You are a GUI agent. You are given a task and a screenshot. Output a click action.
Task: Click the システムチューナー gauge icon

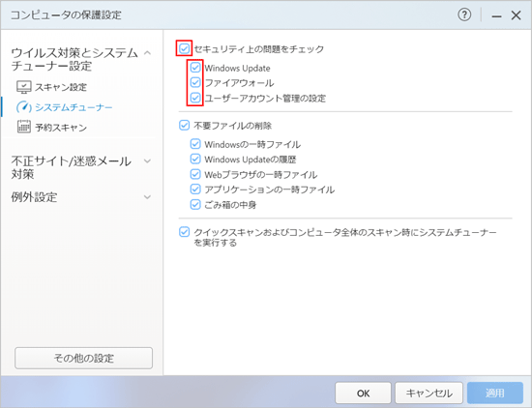tap(24, 107)
